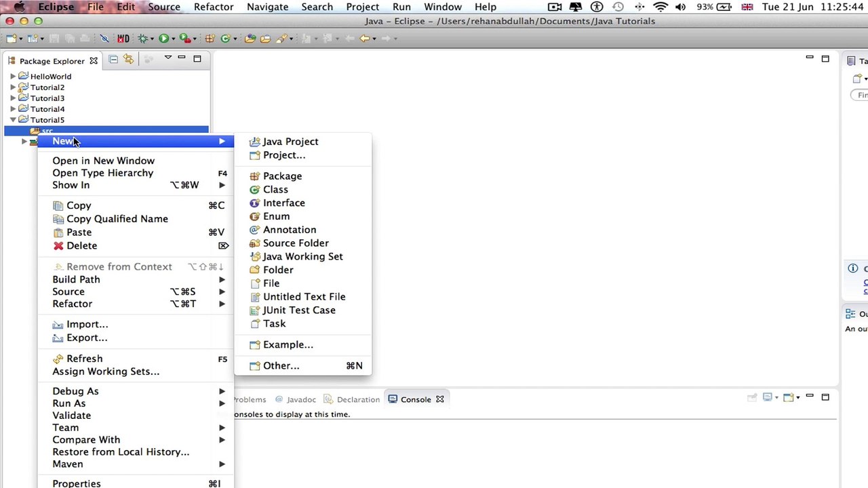Create a new Class
The width and height of the screenshot is (868, 488).
pos(302,190)
